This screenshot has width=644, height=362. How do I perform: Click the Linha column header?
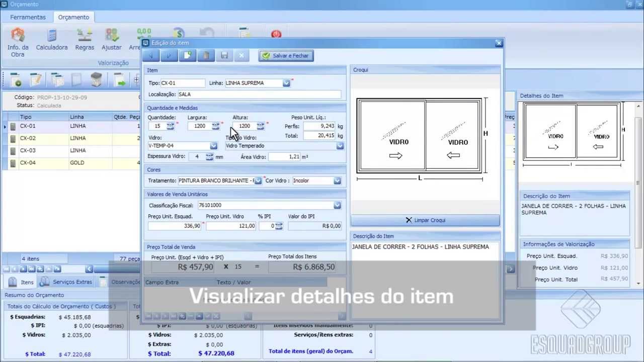(x=90, y=117)
